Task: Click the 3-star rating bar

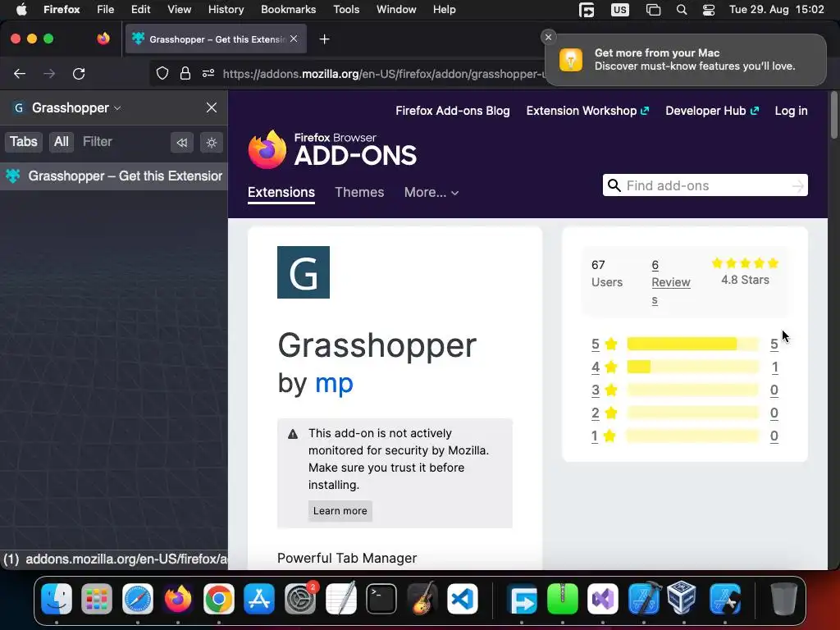Action: [692, 390]
